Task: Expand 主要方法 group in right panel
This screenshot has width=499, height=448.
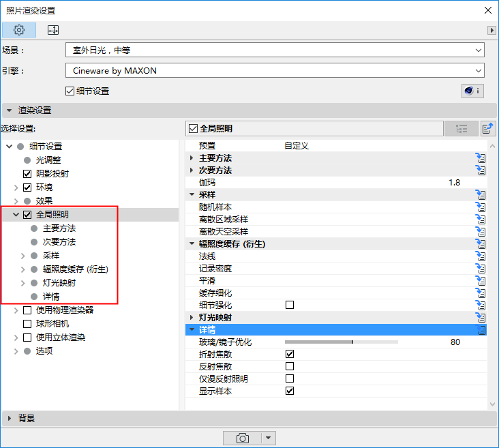Action: pyautogui.click(x=192, y=158)
